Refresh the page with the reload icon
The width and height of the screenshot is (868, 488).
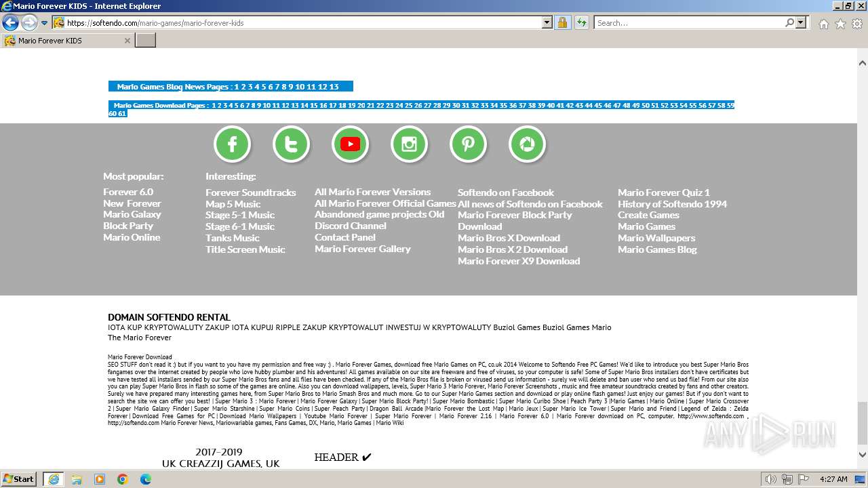pos(581,22)
